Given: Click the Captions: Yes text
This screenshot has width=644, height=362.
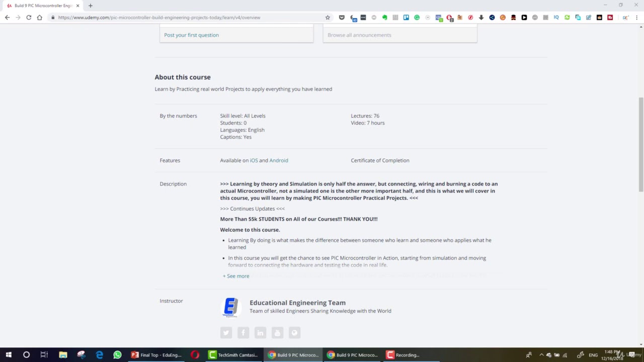Looking at the screenshot, I should (x=235, y=137).
